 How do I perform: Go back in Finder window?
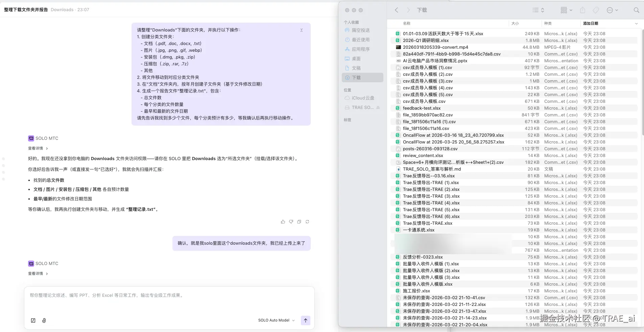click(397, 10)
